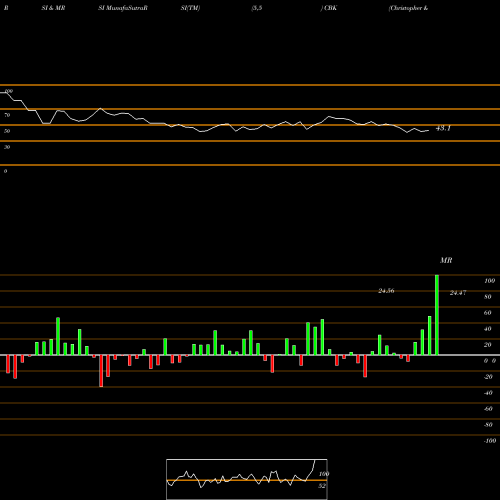Viewport: 500px width, 500px height.
Task: Click the -60 label on the MR right axis
Action: point(488,409)
